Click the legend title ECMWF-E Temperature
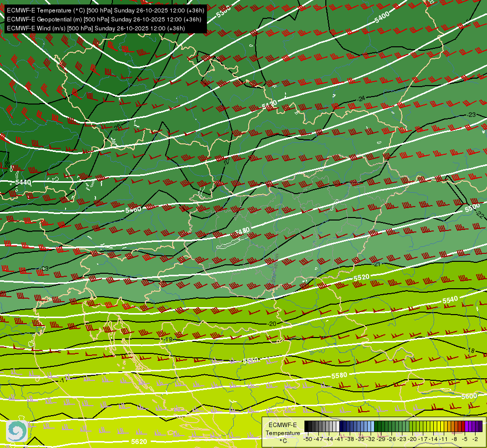Image resolution: width=487 pixels, height=448 pixels. coord(283,429)
